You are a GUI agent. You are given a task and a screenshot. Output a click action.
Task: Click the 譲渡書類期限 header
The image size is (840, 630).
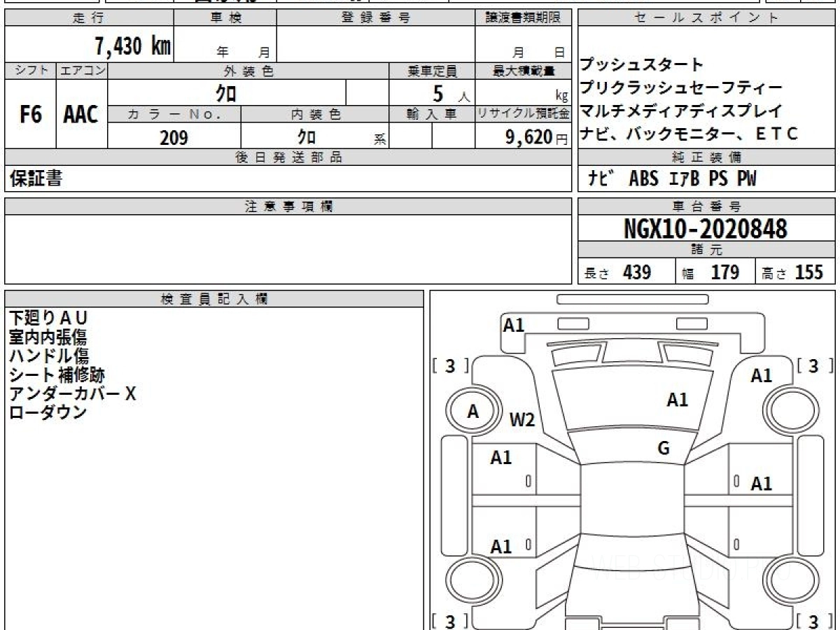523,18
